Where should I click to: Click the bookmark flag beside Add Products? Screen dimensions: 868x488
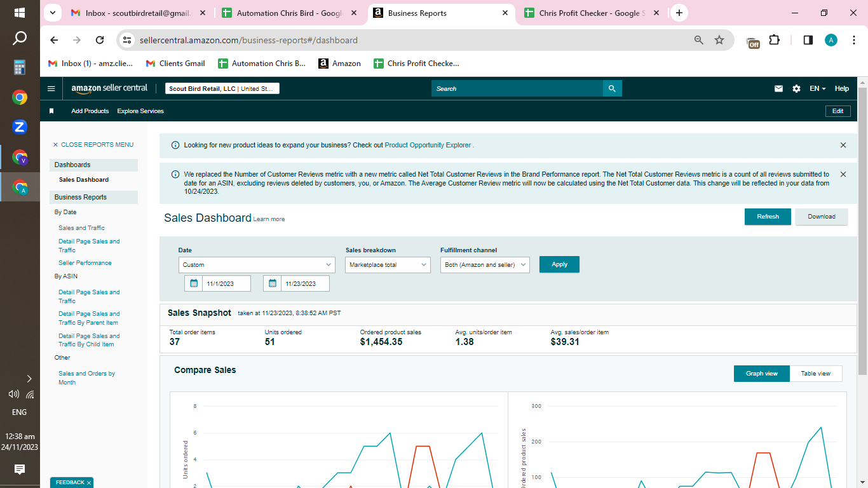pos(51,111)
